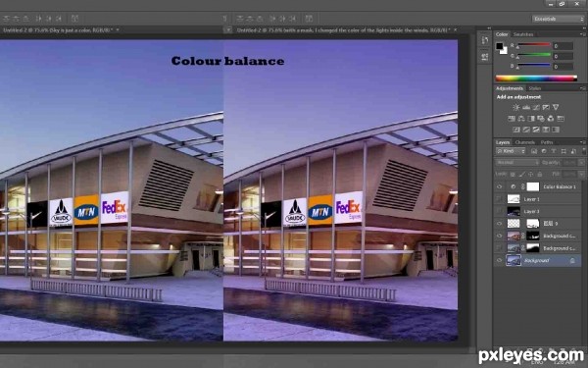Open the collapsed History panel icon

[484, 41]
